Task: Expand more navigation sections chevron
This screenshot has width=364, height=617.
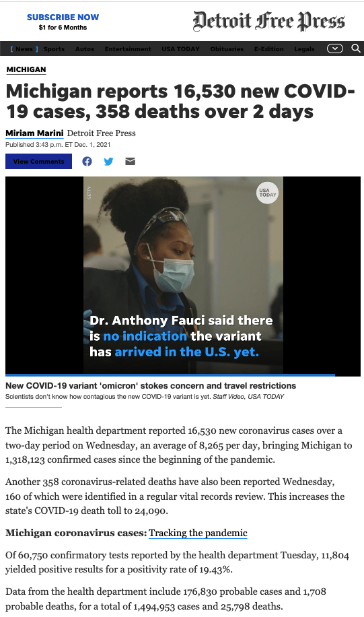Action: click(x=335, y=48)
